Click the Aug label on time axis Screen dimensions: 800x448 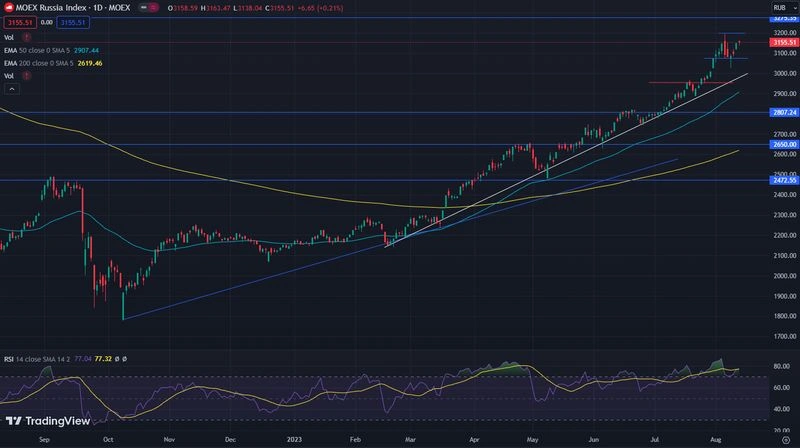tap(716, 440)
